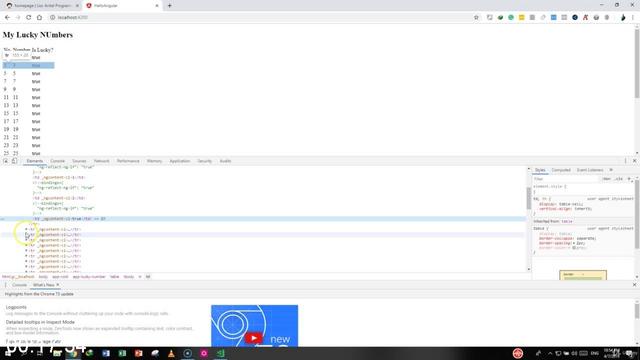The height and width of the screenshot is (360, 640).
Task: Expand the second collapsed tr node
Action: [27, 235]
